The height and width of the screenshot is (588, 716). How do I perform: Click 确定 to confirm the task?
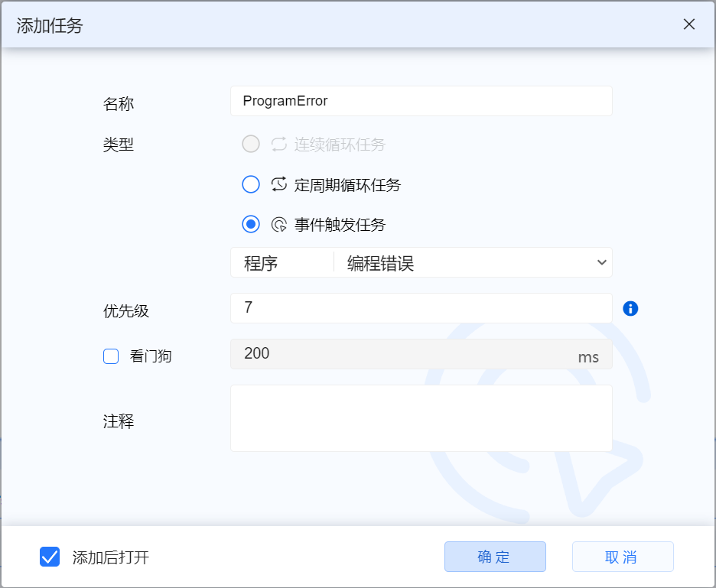[495, 557]
